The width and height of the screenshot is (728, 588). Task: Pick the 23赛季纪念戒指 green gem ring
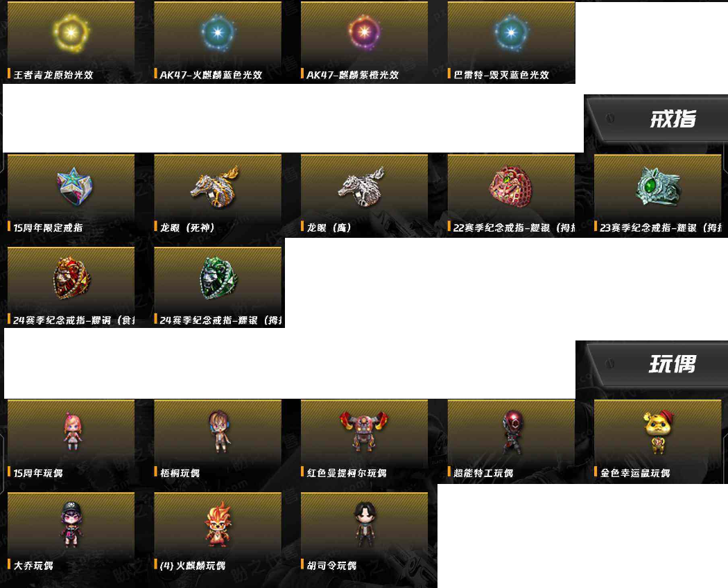coord(658,187)
